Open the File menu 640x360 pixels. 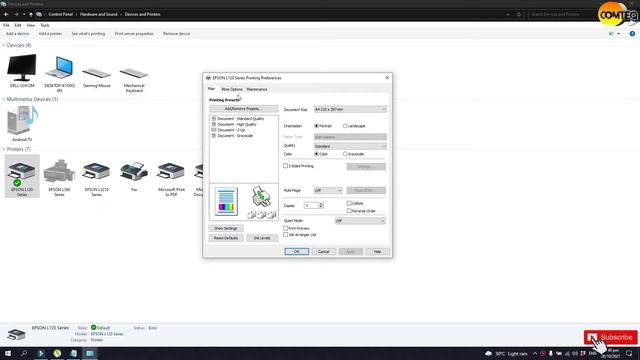pos(6,25)
